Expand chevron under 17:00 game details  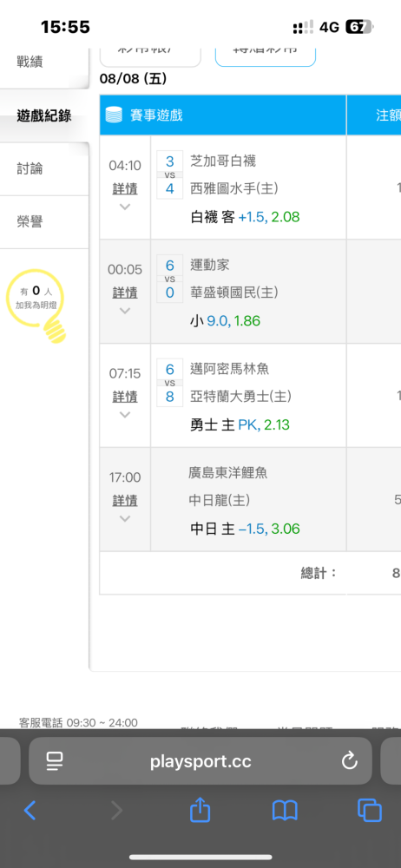[x=125, y=519]
